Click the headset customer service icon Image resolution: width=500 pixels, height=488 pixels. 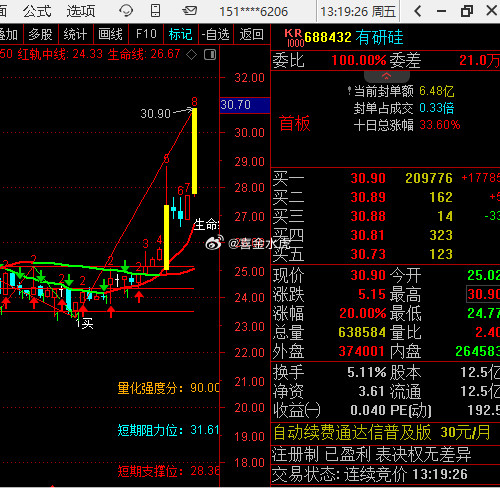tap(126, 11)
